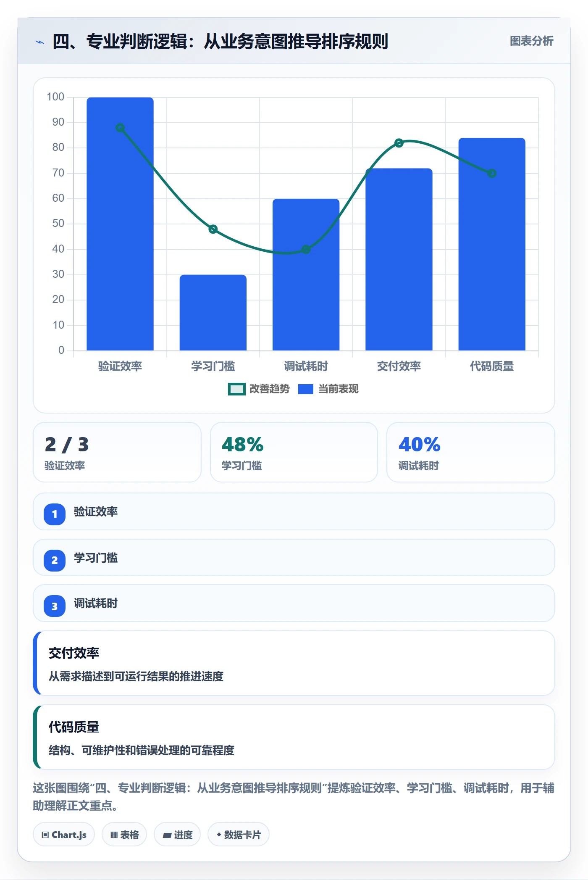Click the blue bar for 调试耗时
The height and width of the screenshot is (880, 588).
point(306,275)
